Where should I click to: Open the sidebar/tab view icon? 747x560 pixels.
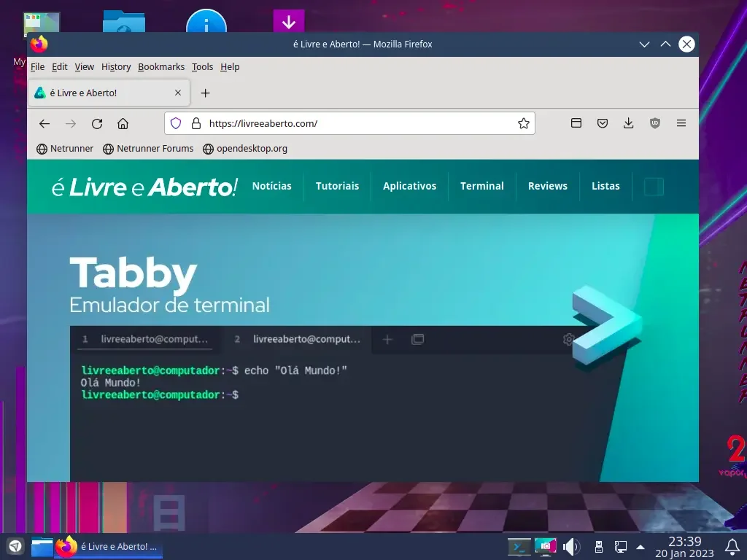(x=576, y=123)
